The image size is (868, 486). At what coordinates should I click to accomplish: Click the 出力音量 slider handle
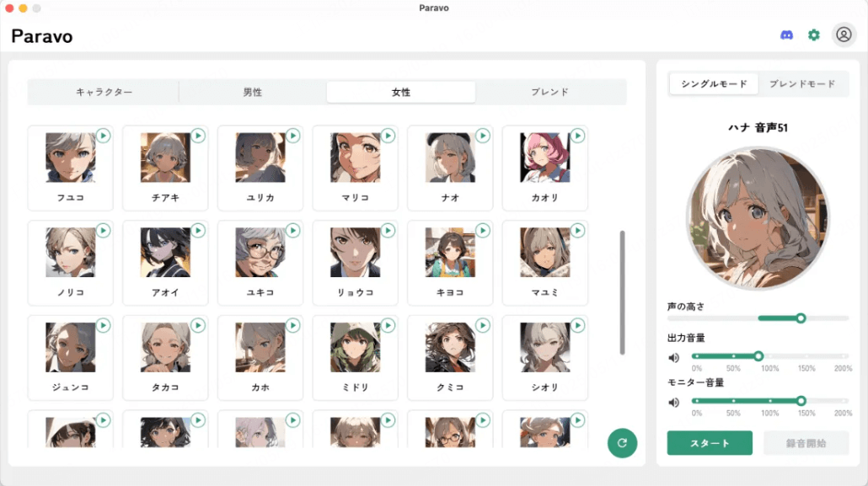click(x=758, y=356)
